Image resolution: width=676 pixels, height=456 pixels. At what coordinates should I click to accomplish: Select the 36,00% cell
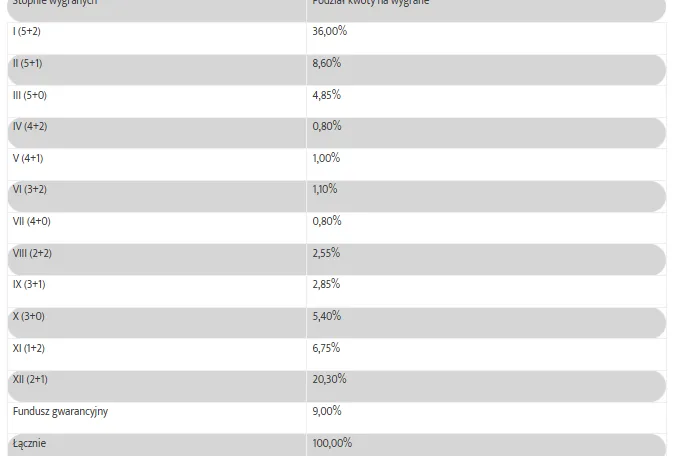(x=329, y=32)
